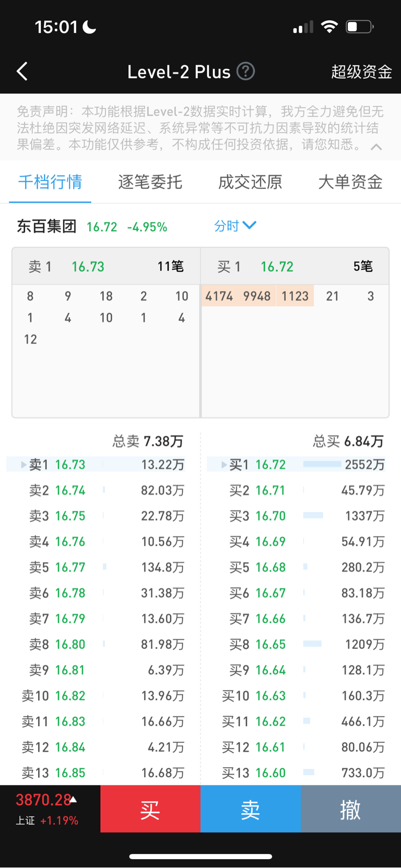The image size is (401, 868).
Task: Collapse the disclaimer with the up chevron
Action: click(376, 147)
